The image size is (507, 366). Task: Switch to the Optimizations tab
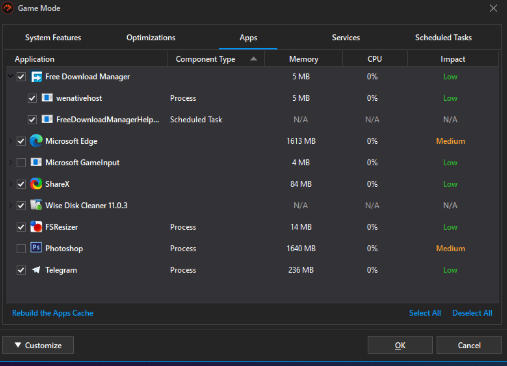(x=151, y=37)
